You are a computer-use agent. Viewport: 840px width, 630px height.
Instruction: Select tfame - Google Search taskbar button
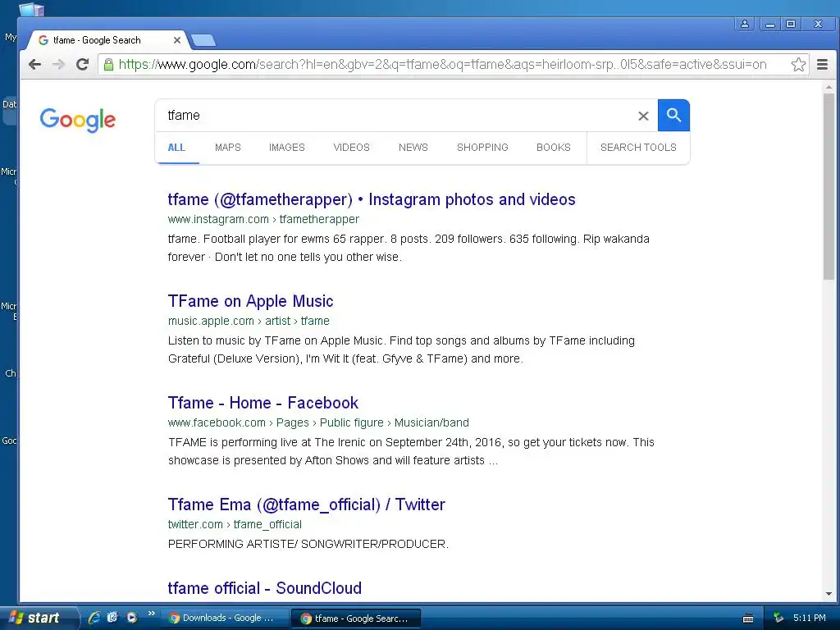pos(356,619)
